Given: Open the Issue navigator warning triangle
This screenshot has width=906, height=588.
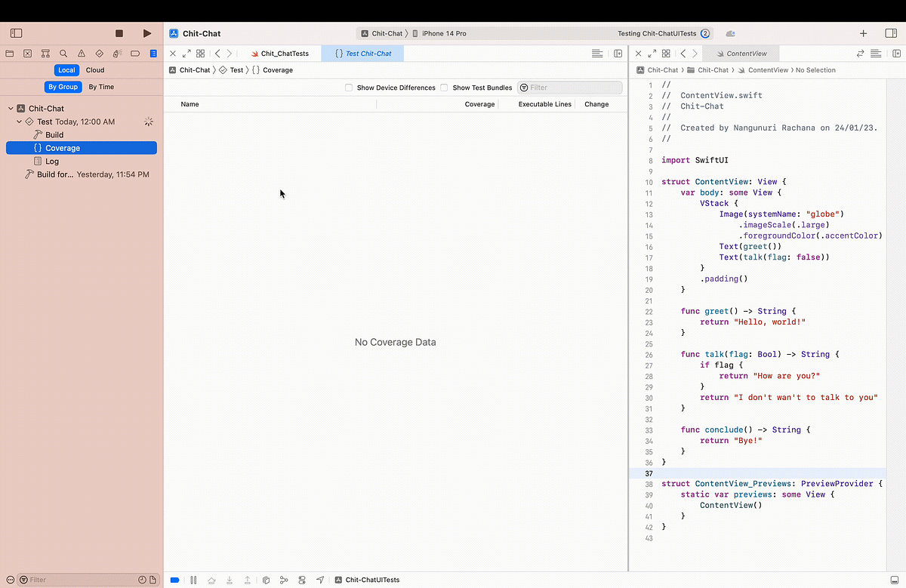Looking at the screenshot, I should click(x=82, y=53).
